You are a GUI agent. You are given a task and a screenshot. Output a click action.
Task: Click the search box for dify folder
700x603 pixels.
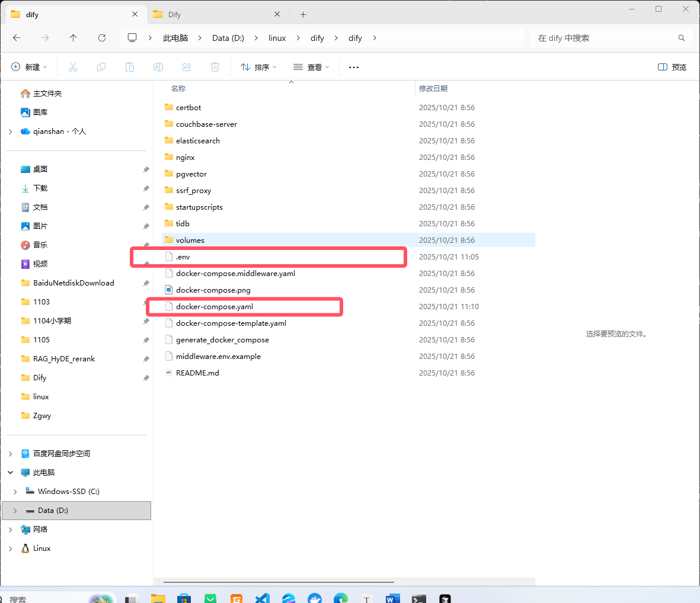point(605,38)
